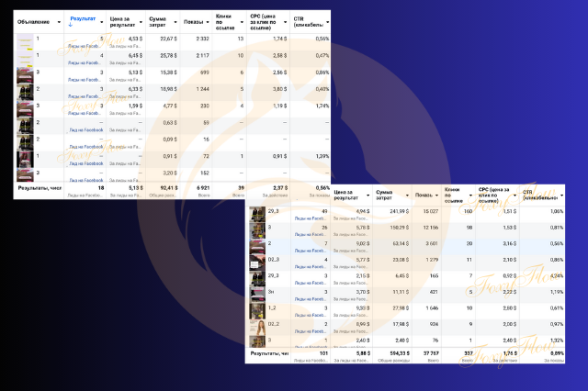This screenshot has height=391, width=588.
Task: Select impressions value 1 646 in lower table
Action: 432,308
